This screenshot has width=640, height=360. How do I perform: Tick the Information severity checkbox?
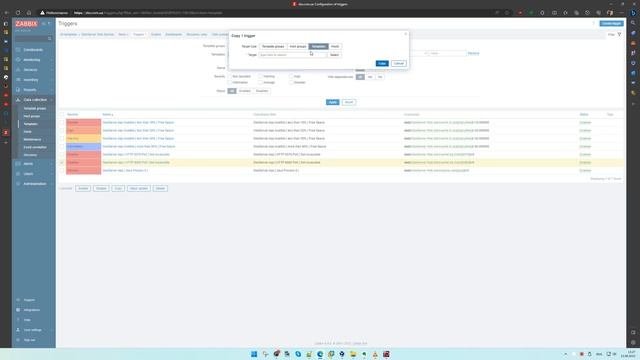230,82
